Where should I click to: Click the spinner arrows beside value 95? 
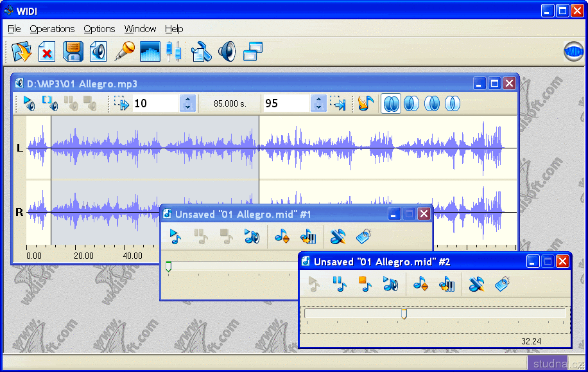point(318,103)
